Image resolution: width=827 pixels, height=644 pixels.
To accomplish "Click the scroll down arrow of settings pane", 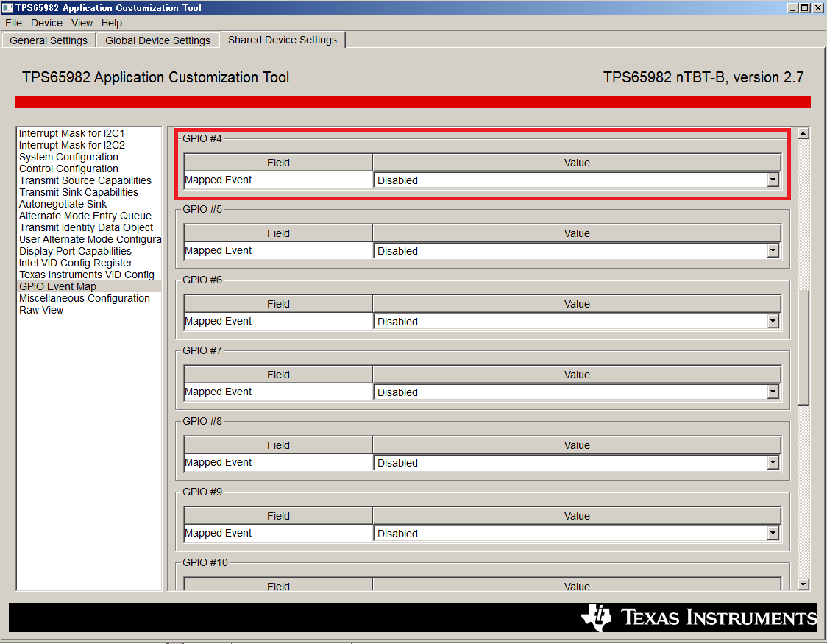I will pyautogui.click(x=803, y=584).
